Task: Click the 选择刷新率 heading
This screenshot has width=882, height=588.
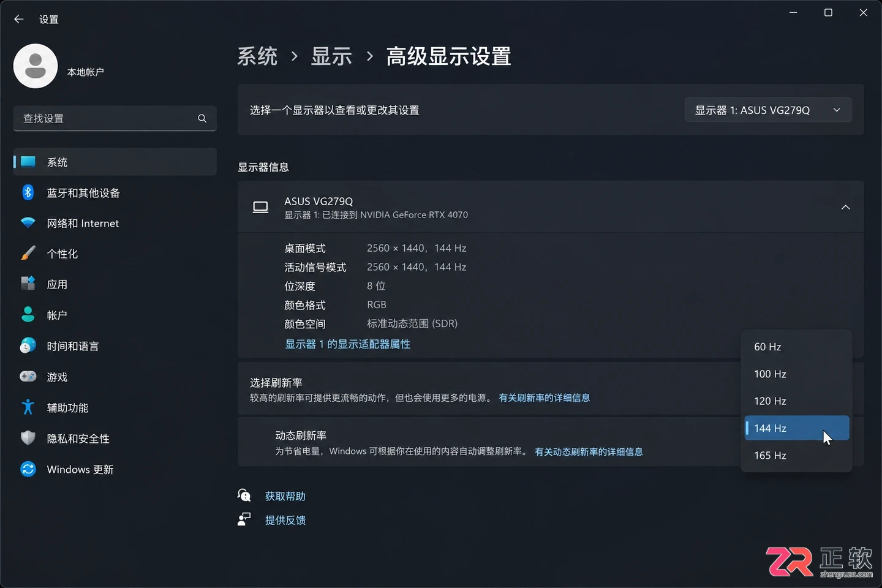Action: (276, 382)
